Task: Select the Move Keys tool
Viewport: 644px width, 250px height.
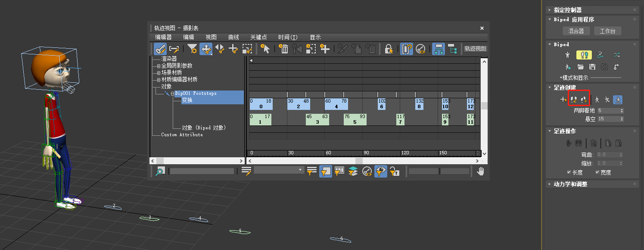Action: [x=205, y=49]
